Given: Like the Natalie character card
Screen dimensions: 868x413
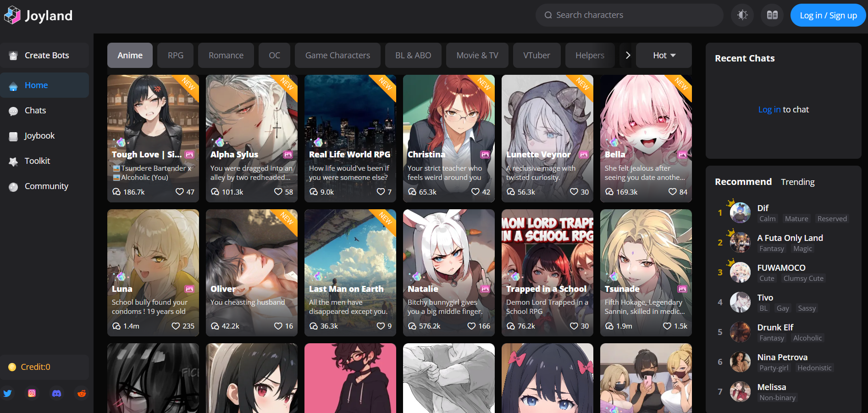Looking at the screenshot, I should click(471, 326).
